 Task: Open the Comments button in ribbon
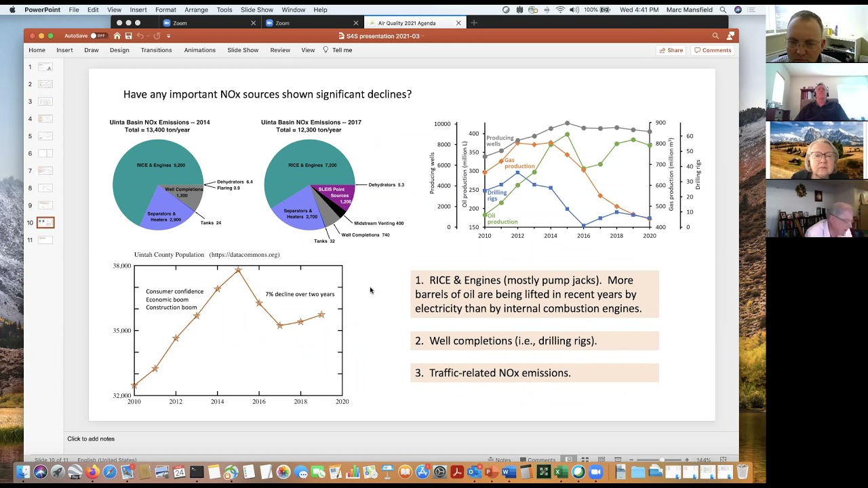(713, 50)
